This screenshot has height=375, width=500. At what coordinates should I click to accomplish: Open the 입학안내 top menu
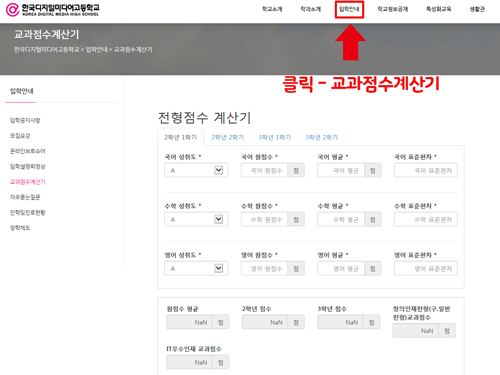pos(349,9)
